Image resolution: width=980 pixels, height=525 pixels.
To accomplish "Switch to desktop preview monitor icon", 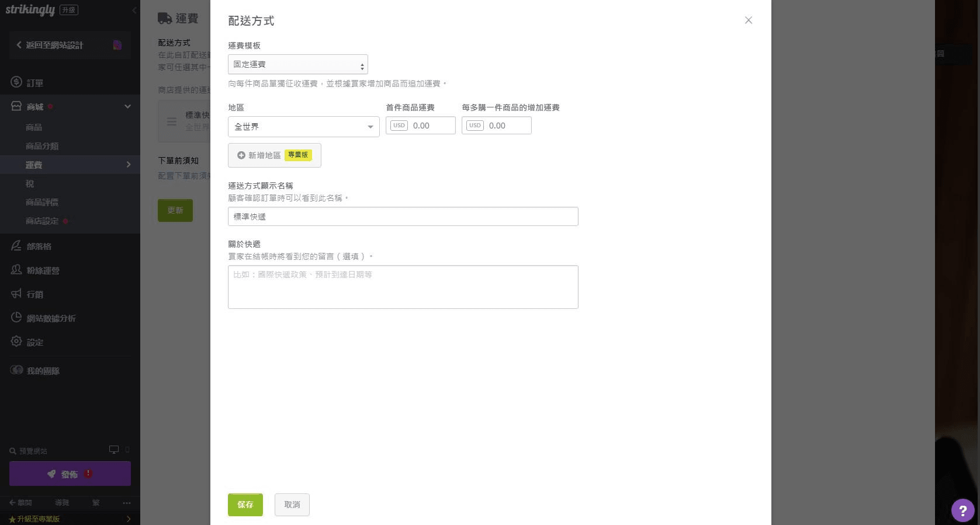I will [114, 450].
